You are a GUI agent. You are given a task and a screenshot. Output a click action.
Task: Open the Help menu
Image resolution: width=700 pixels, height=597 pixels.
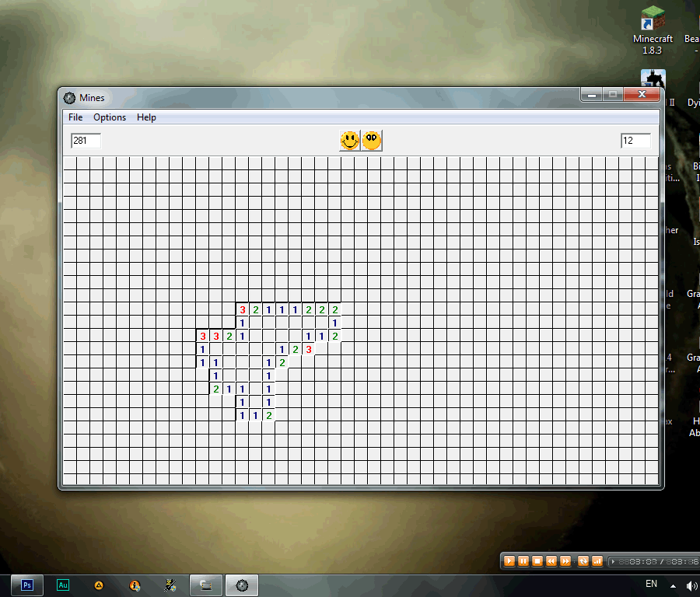(146, 117)
